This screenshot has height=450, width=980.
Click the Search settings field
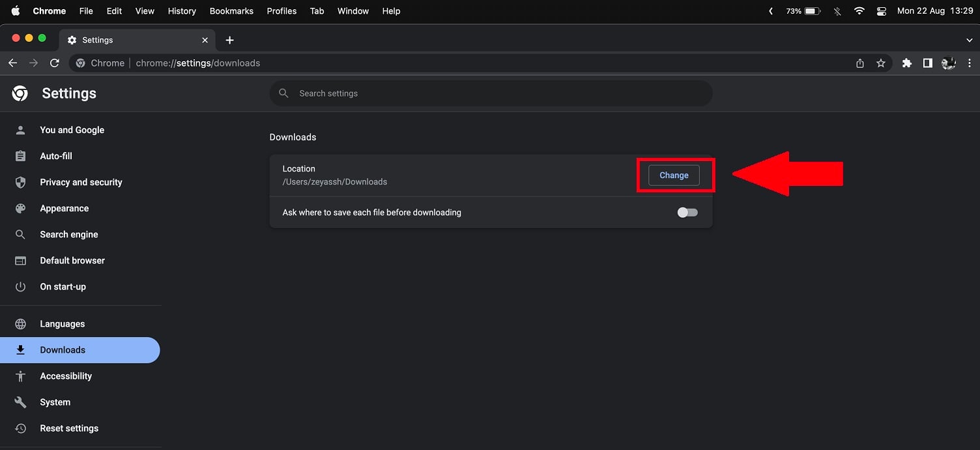point(491,93)
